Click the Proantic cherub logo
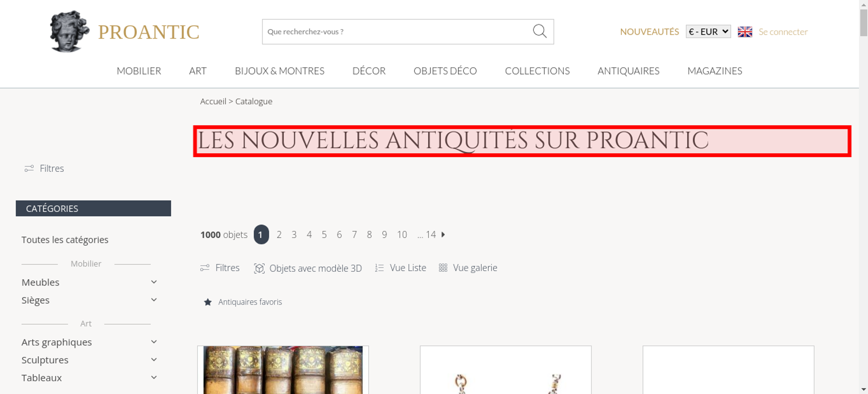868x394 pixels. click(69, 31)
